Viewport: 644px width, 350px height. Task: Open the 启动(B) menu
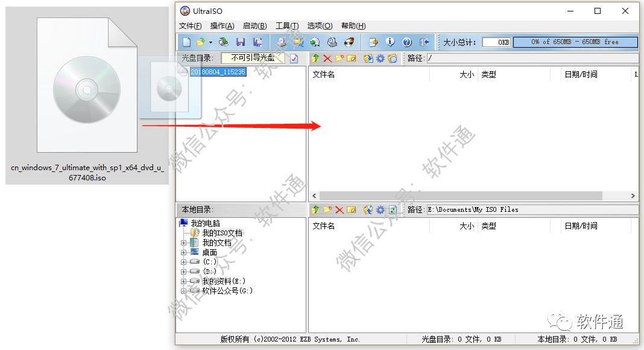pos(254,26)
